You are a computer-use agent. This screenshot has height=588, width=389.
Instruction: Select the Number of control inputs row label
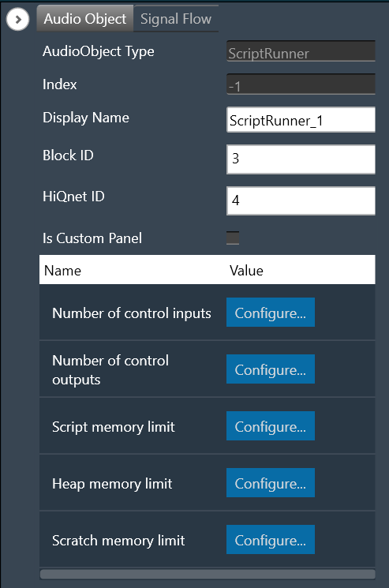132,313
